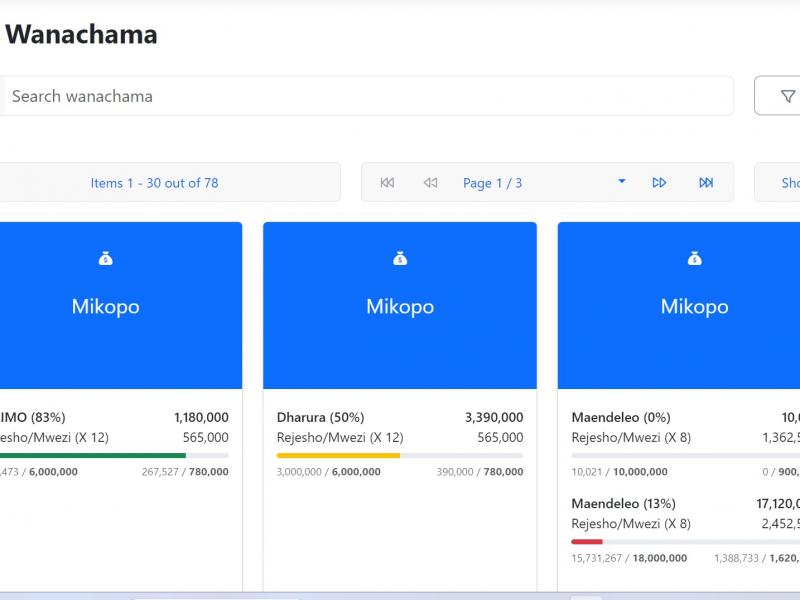Click money bag icon on Dharura card
Viewport: 800px width, 600px height.
400,259
